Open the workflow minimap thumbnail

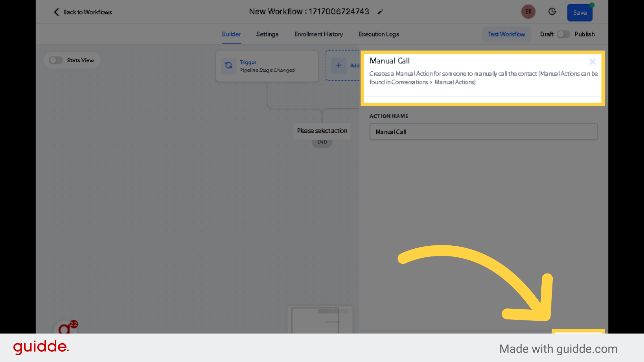coord(320,320)
